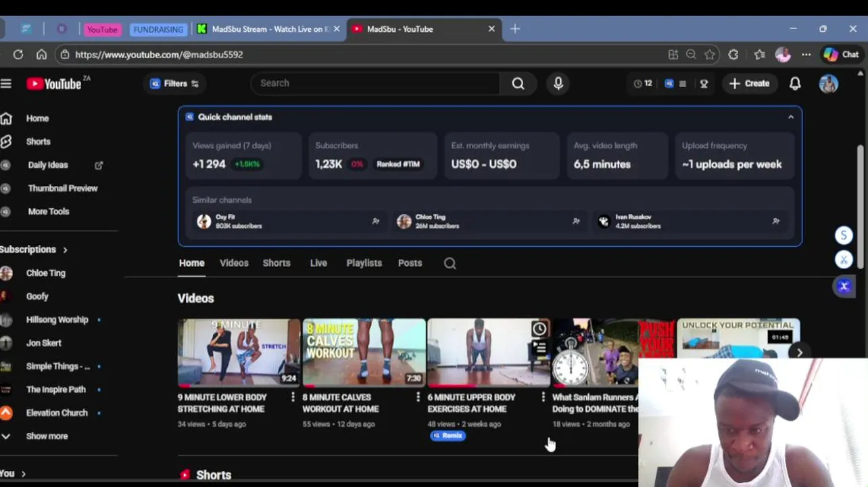Viewport: 868px width, 487px height.
Task: Click the browser address bar URL
Action: 159,54
